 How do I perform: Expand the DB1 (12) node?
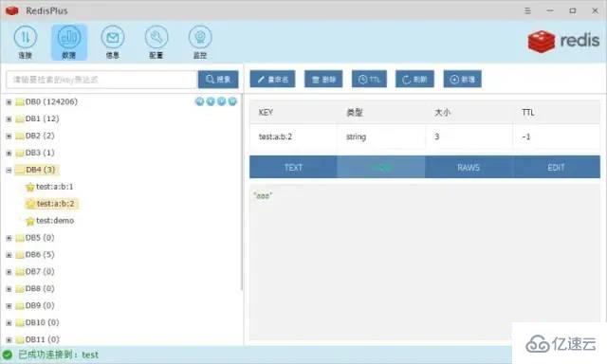click(9, 119)
